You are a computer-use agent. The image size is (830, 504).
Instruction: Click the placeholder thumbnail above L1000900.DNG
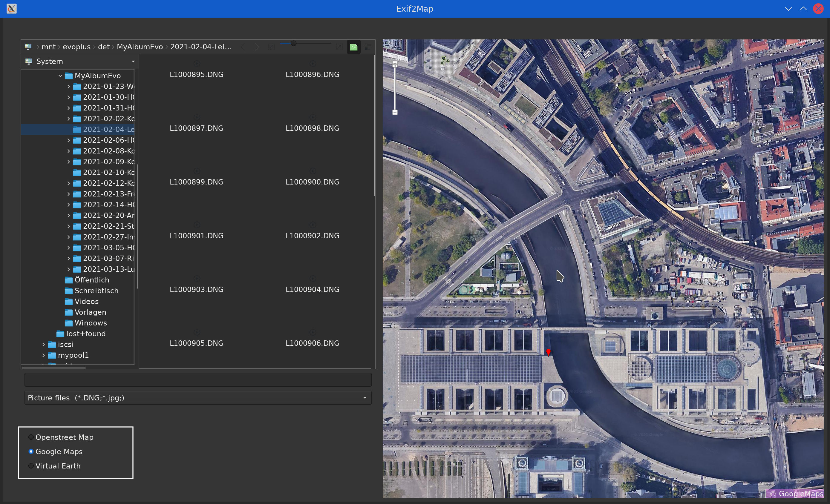[313, 171]
